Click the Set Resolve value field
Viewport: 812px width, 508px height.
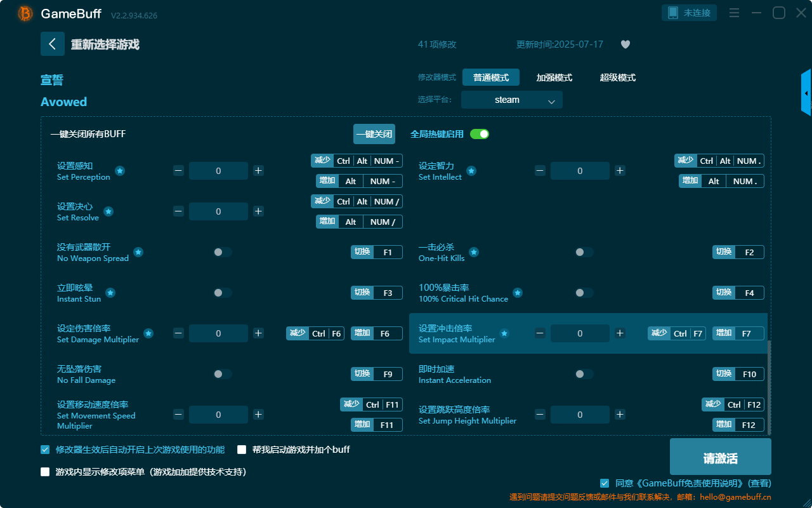pos(218,211)
